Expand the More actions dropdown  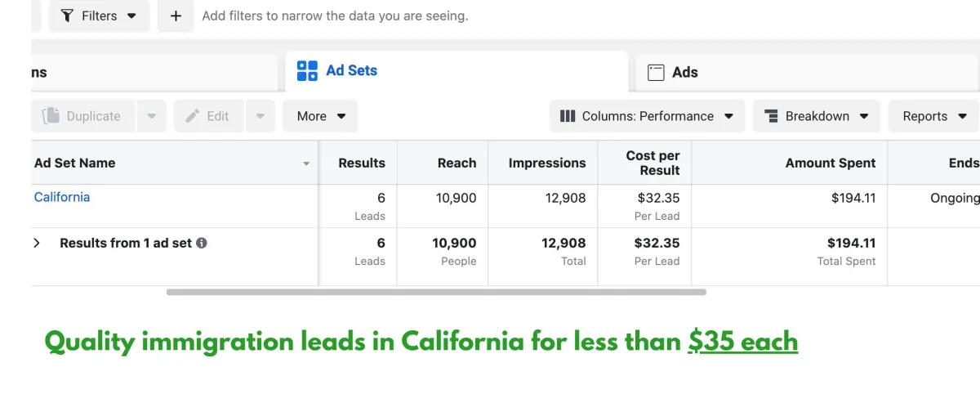320,116
